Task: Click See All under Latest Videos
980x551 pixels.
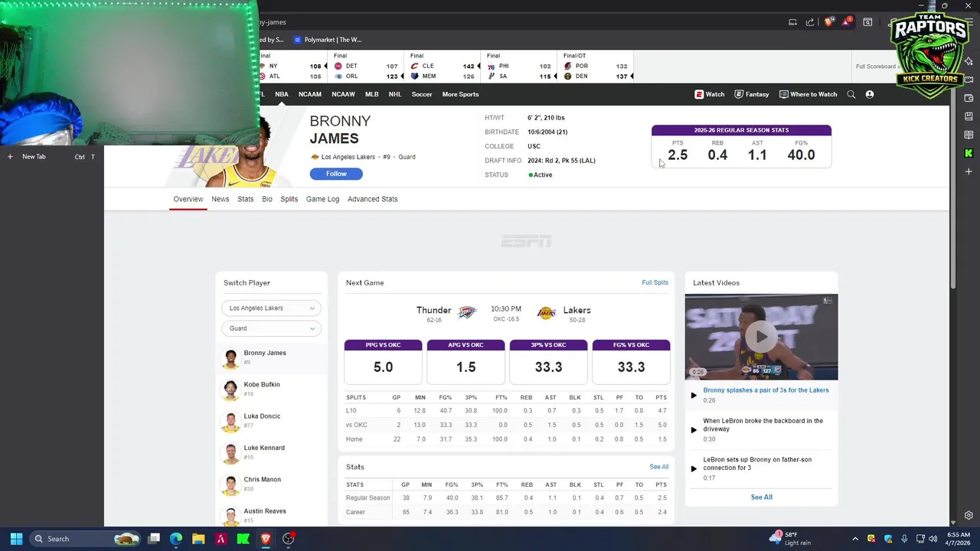Action: click(x=761, y=497)
